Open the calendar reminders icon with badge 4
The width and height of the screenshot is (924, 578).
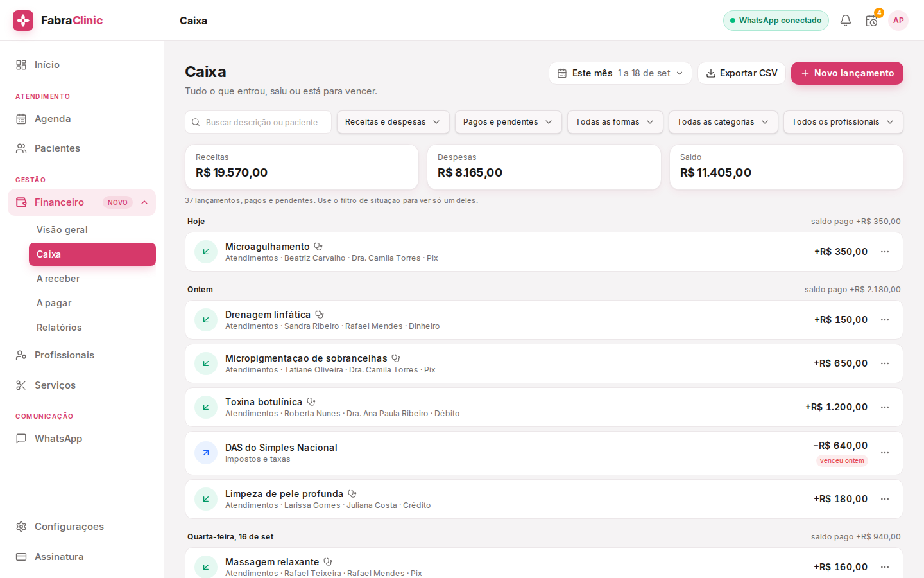871,21
